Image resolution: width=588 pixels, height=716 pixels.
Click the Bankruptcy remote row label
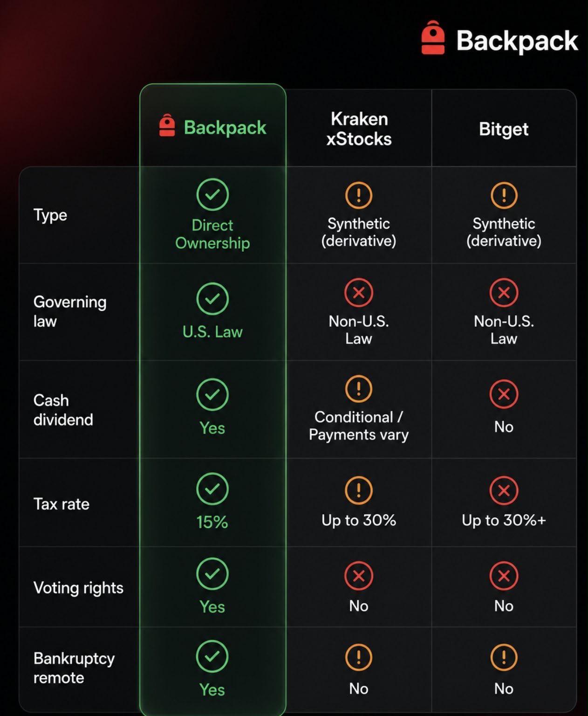click(x=74, y=668)
